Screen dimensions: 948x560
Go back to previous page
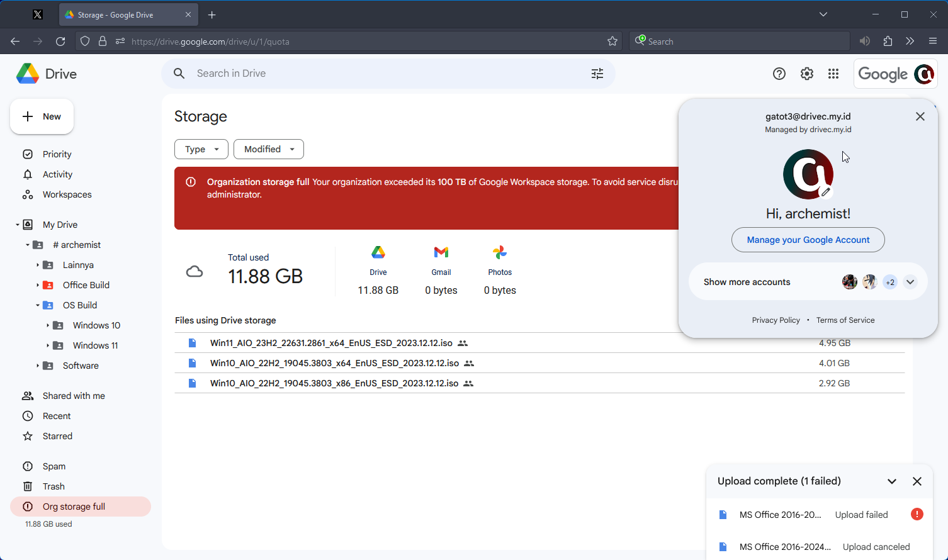coord(15,42)
